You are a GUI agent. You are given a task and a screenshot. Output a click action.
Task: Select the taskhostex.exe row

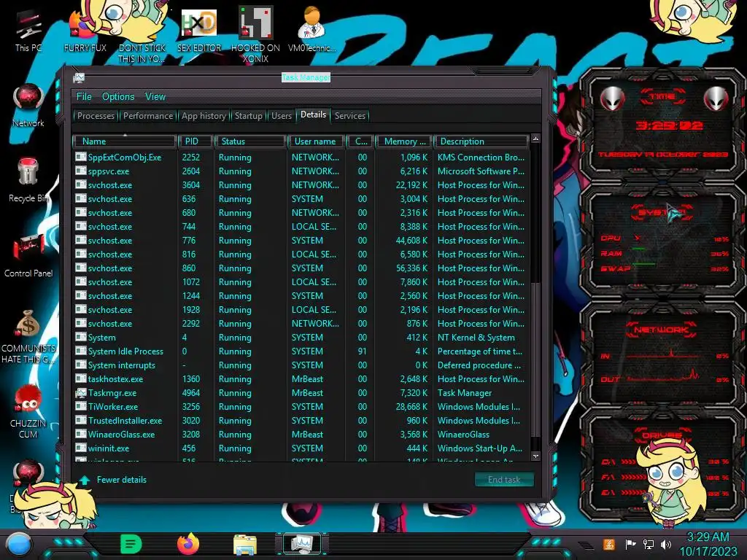pyautogui.click(x=301, y=379)
